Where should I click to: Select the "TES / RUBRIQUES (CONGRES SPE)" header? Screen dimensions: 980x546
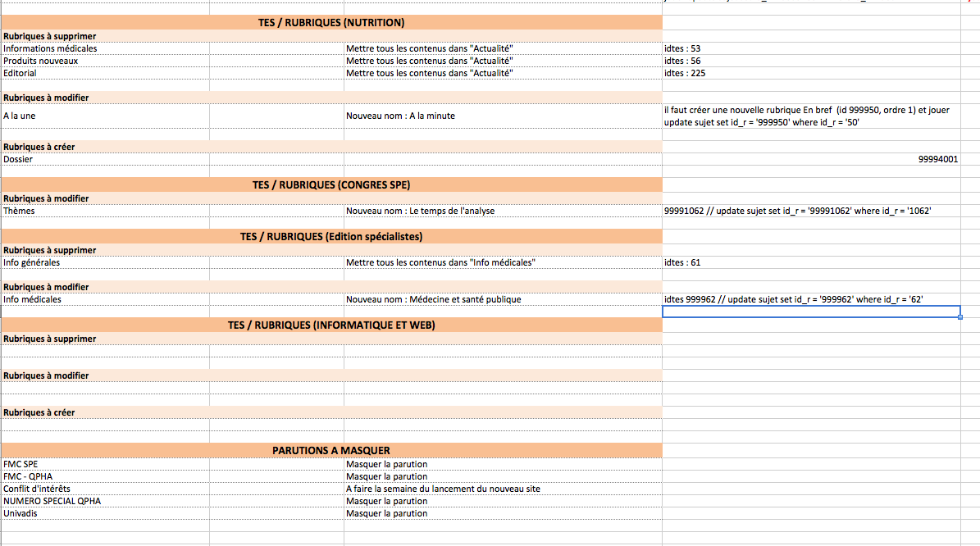click(x=330, y=185)
